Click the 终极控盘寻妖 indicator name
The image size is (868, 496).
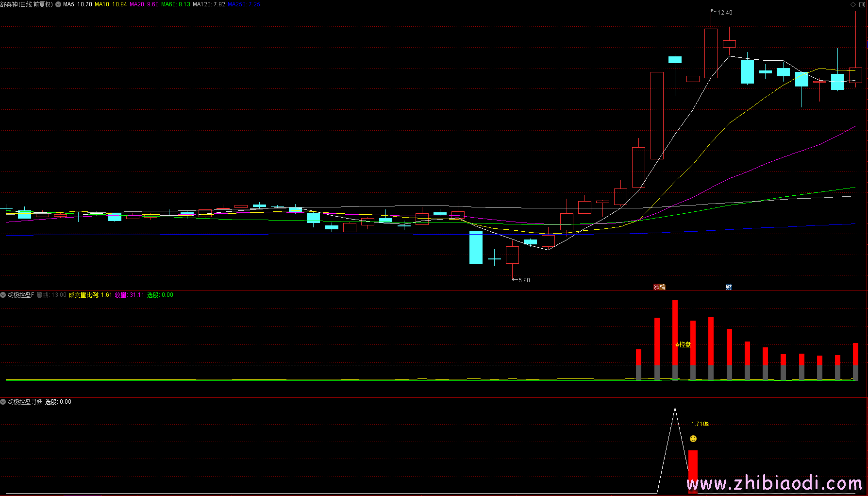(x=25, y=402)
